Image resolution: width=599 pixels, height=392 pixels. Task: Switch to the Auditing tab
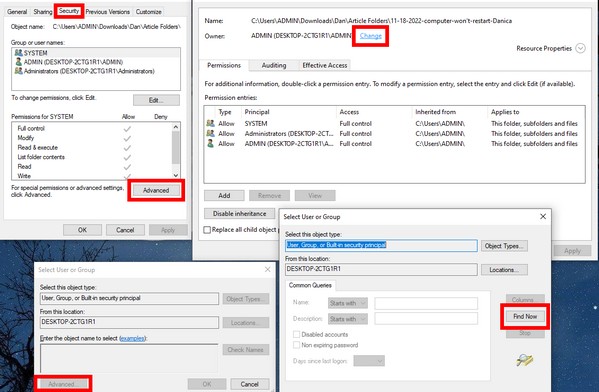(x=274, y=65)
